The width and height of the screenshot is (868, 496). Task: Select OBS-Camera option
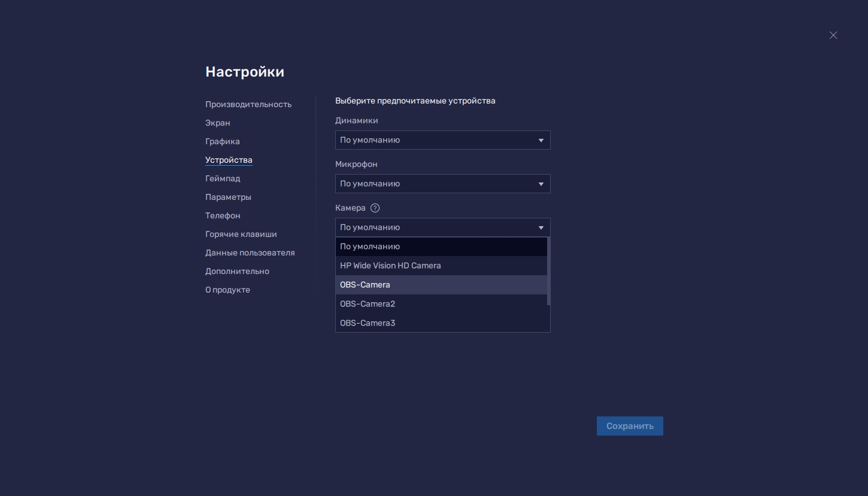[x=441, y=285]
